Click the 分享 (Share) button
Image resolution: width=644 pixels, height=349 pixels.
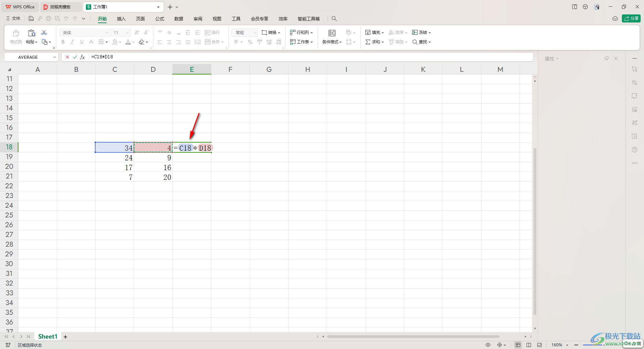click(x=631, y=18)
